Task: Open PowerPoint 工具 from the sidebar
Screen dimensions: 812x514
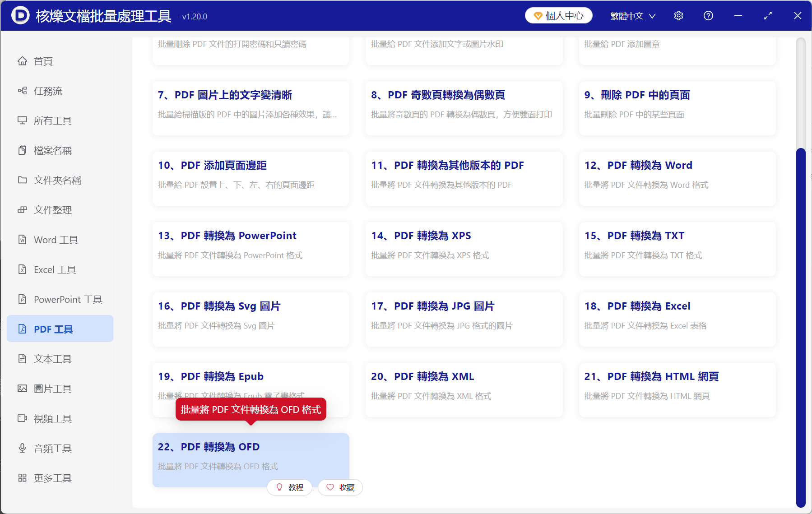Action: coord(67,299)
